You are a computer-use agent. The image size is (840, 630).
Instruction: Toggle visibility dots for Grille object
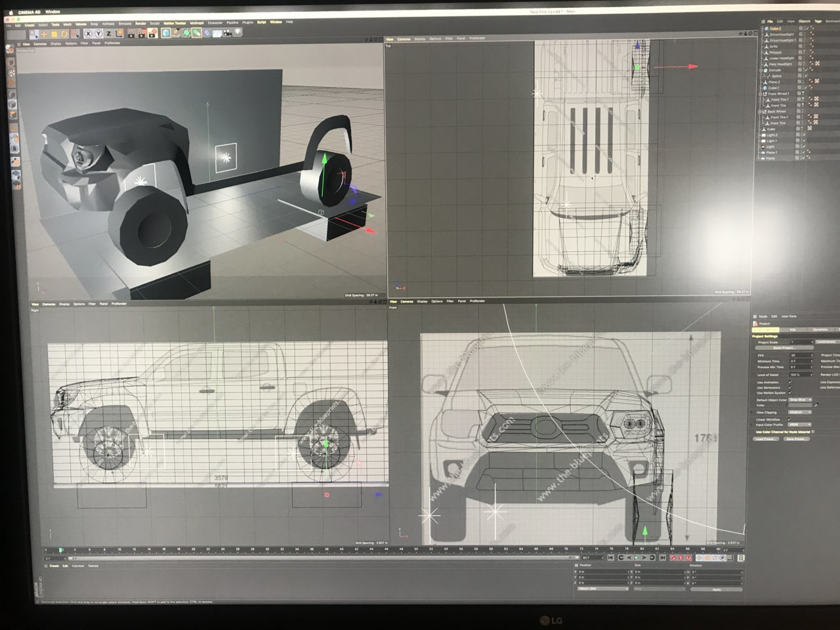805,46
